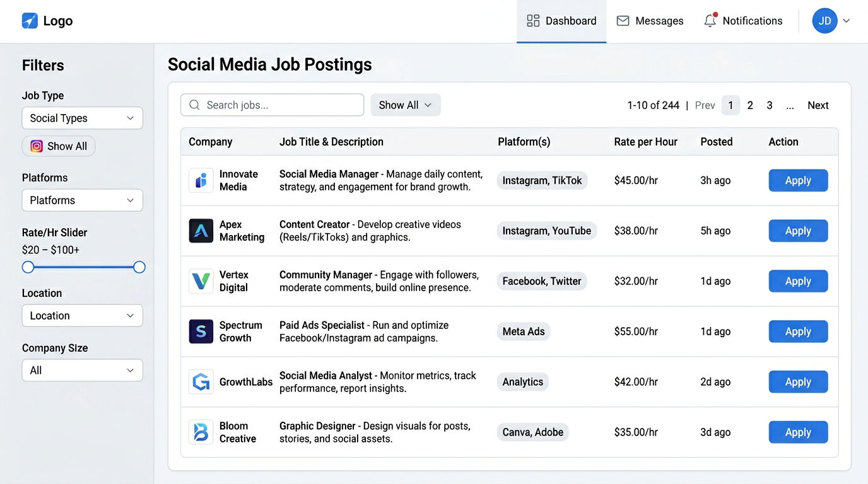868x484 pixels.
Task: Click the $55.00/hr rate cell
Action: pos(636,331)
